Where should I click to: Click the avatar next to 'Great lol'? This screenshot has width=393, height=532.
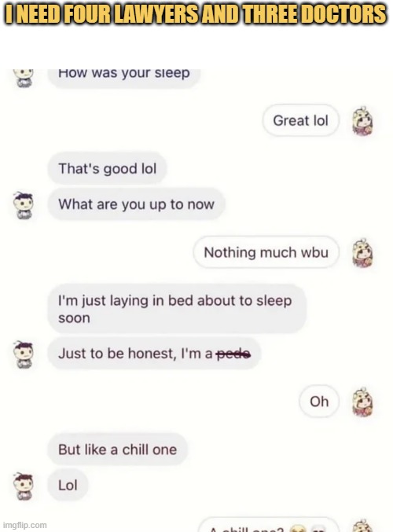(362, 120)
